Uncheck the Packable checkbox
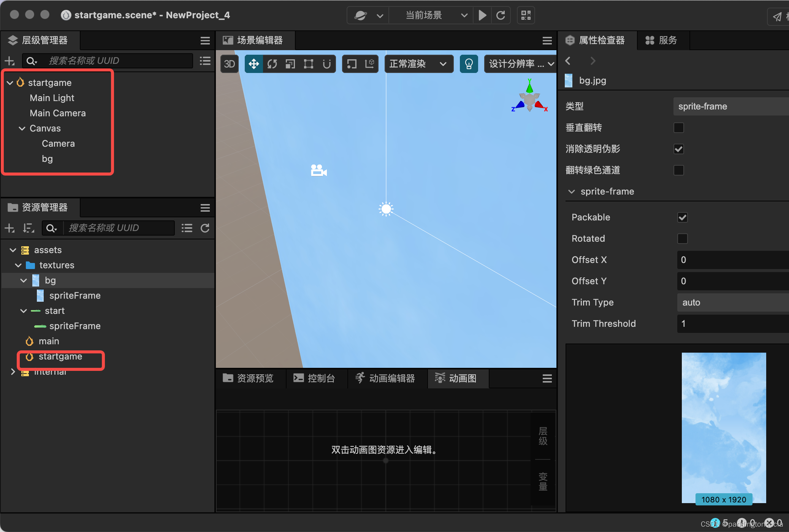Screen dimensions: 789x532 point(682,217)
